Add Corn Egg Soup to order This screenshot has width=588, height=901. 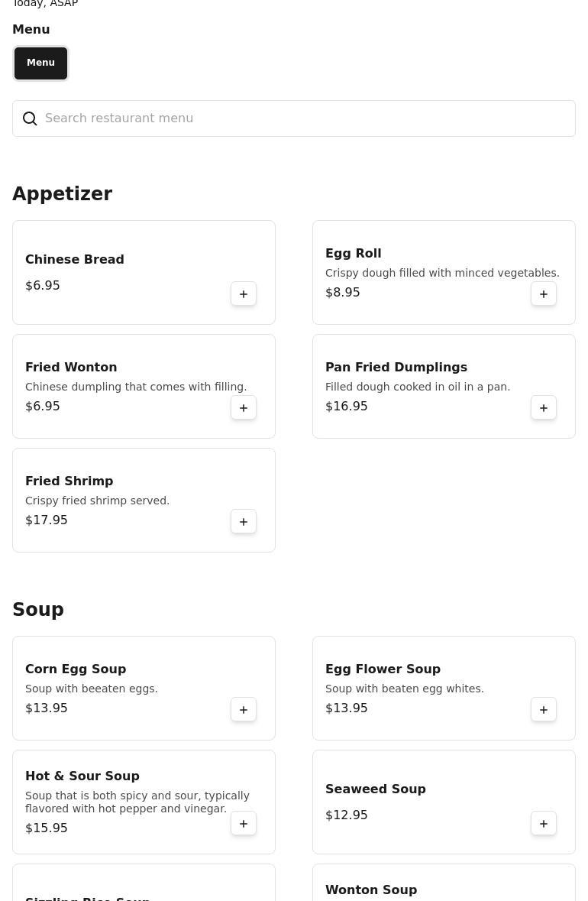244,710
